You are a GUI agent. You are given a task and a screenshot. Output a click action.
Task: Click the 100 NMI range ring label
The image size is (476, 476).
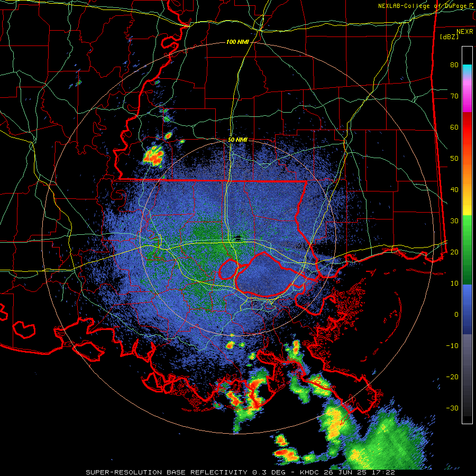pyautogui.click(x=237, y=42)
